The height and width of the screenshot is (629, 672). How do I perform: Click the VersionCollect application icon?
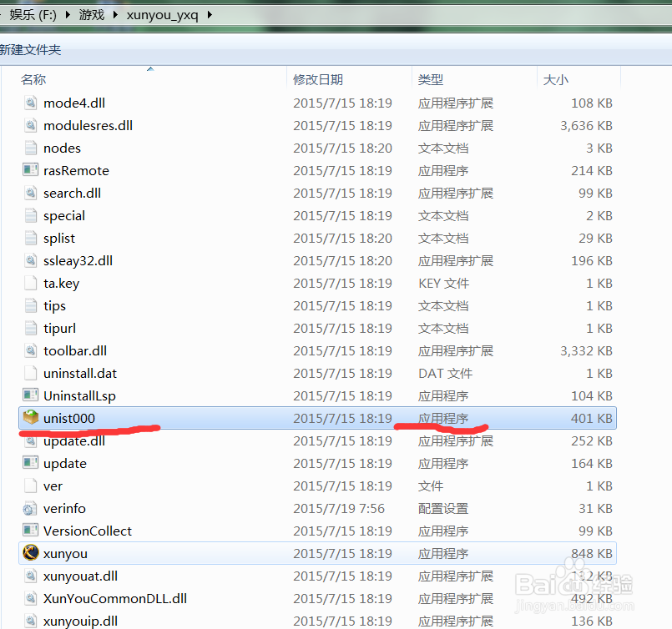pyautogui.click(x=30, y=531)
